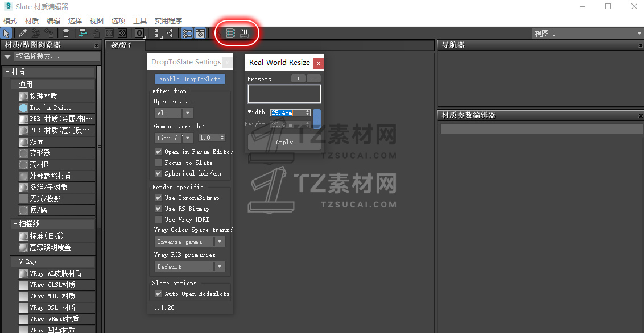Remove preset with the minus button
This screenshot has height=333, width=644.
pos(314,78)
